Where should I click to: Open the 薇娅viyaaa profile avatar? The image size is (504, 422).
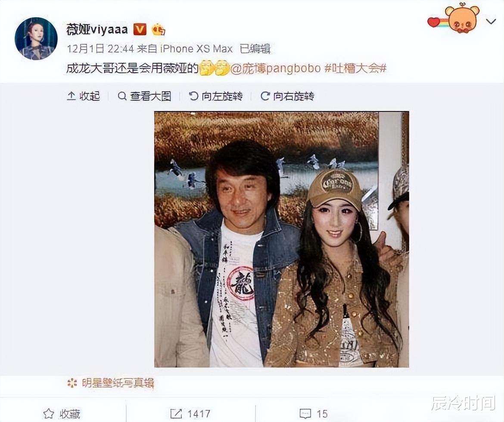click(36, 39)
